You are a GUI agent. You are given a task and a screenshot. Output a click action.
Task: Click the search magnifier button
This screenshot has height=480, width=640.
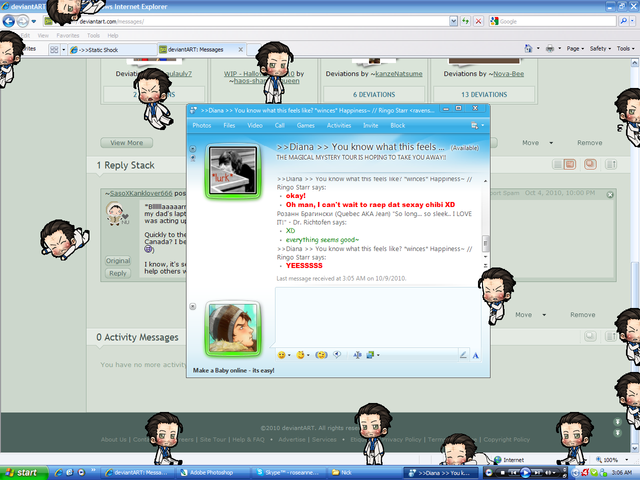pos(623,21)
